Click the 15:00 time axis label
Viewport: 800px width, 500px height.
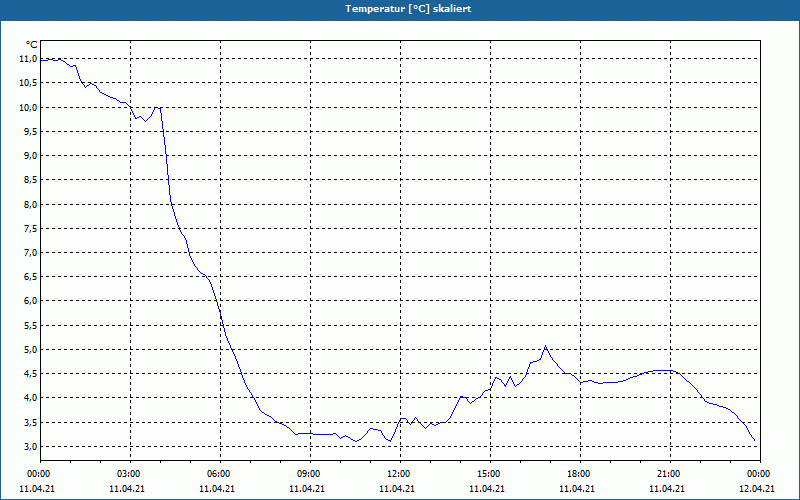point(488,474)
